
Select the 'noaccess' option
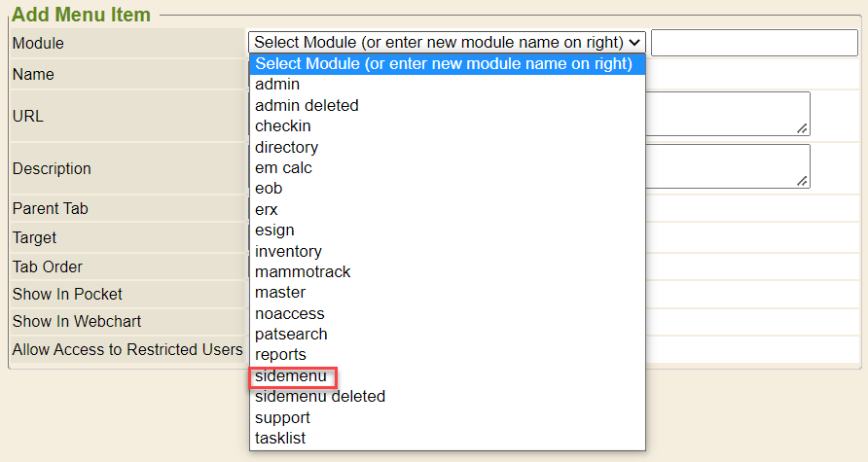(289, 313)
